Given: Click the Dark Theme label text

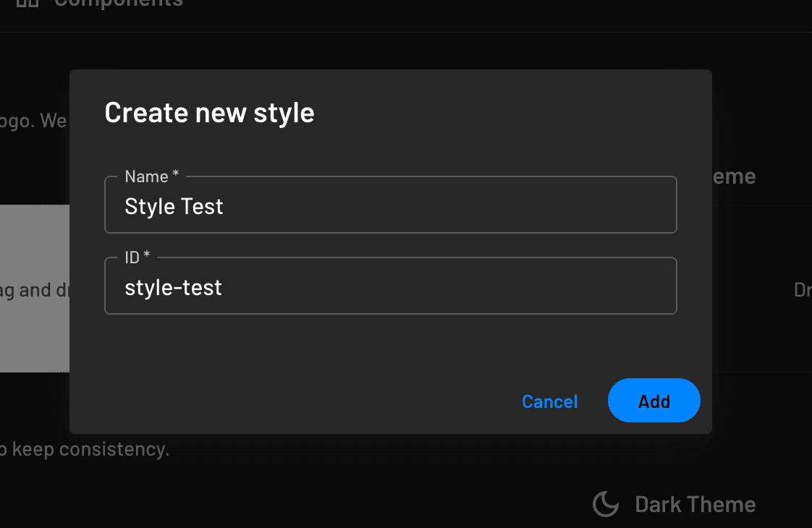Looking at the screenshot, I should (x=695, y=504).
